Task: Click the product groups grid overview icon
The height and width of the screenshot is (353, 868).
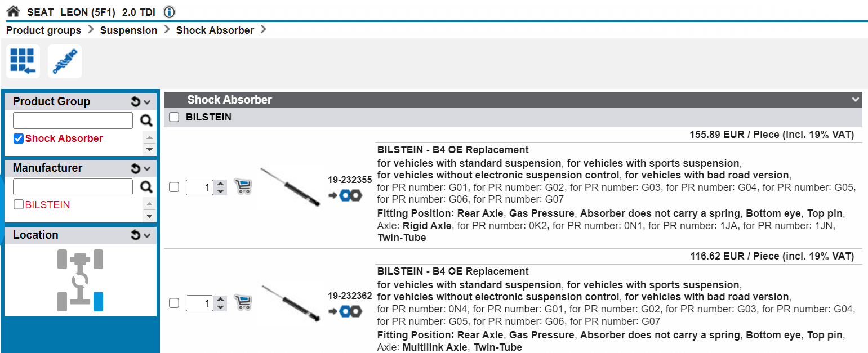Action: tap(23, 61)
